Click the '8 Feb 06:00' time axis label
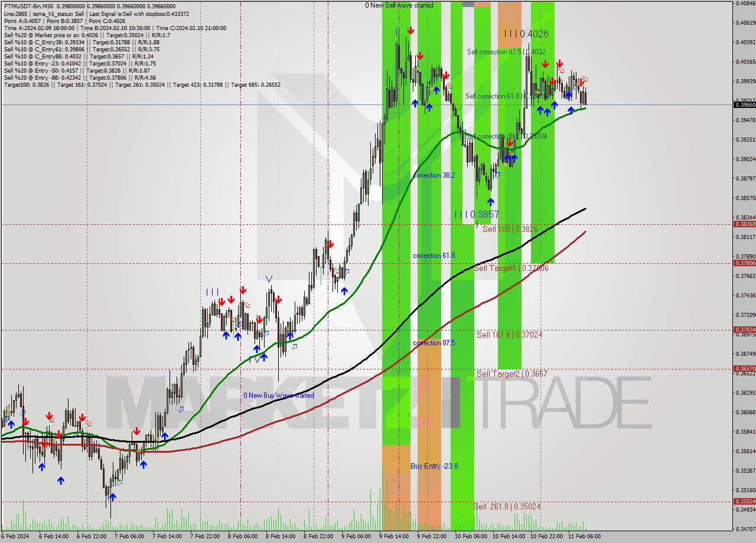The image size is (756, 543). 243,537
